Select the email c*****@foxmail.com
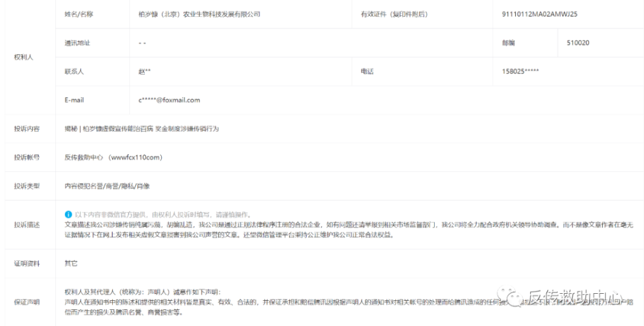 169,100
